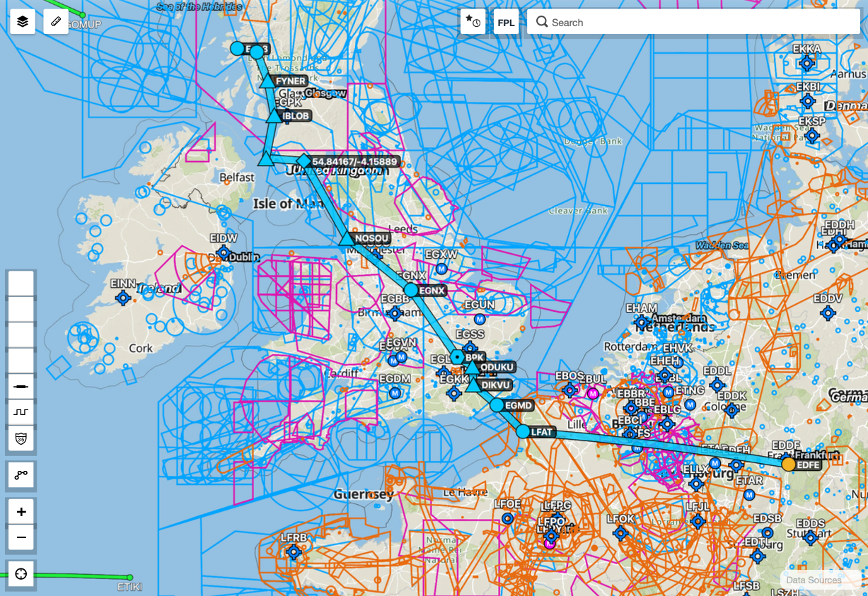Click the EKKA airport symbol
This screenshot has height=596, width=868.
coord(806,64)
